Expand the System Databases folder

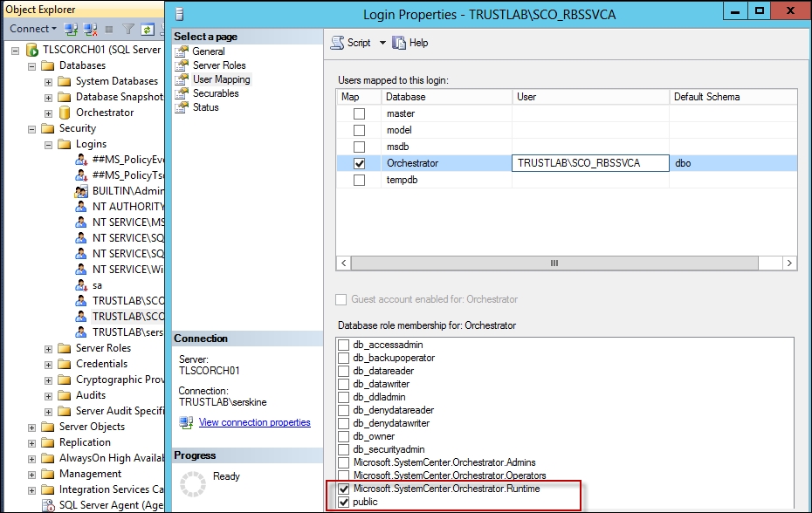pos(48,82)
